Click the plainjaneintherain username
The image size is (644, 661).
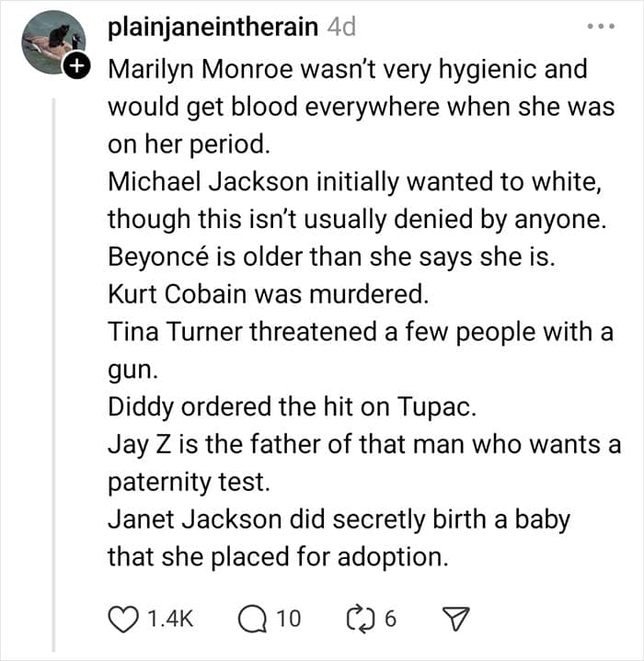[214, 27]
